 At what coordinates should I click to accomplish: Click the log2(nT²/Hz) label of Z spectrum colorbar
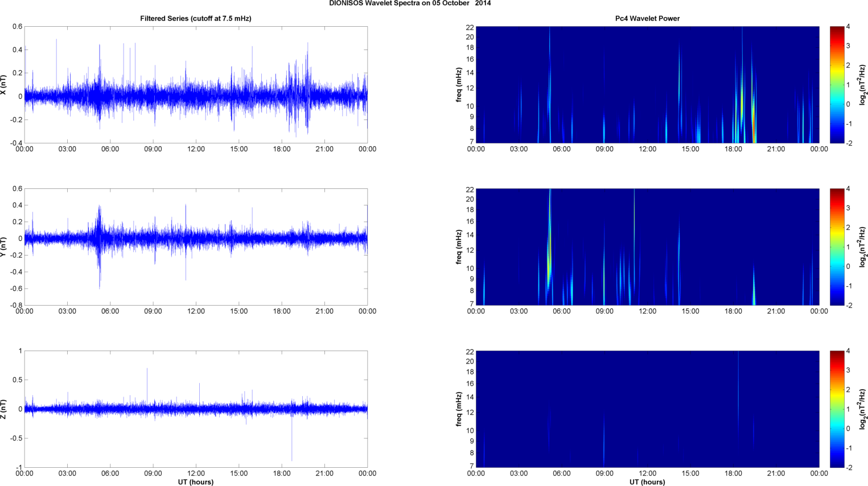coord(863,409)
